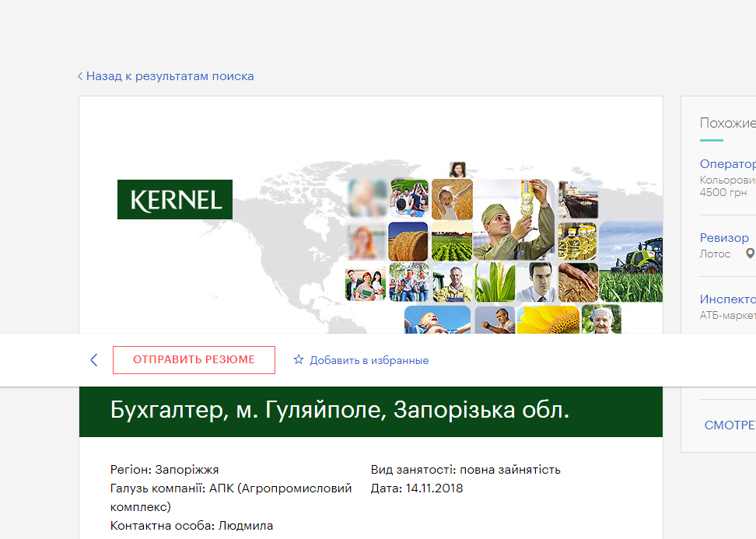756x539 pixels.
Task: Open the 'Инспектор' vacancy from АТБ-маркет
Action: tap(727, 299)
